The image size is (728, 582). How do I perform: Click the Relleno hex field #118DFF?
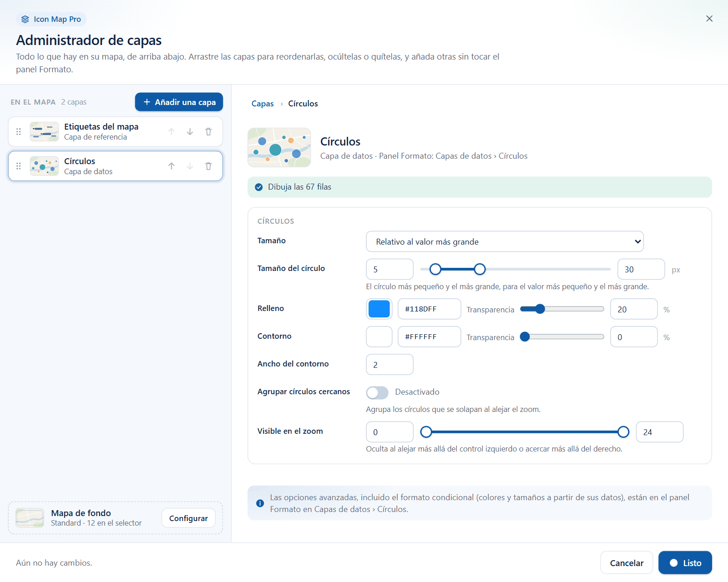tap(430, 309)
